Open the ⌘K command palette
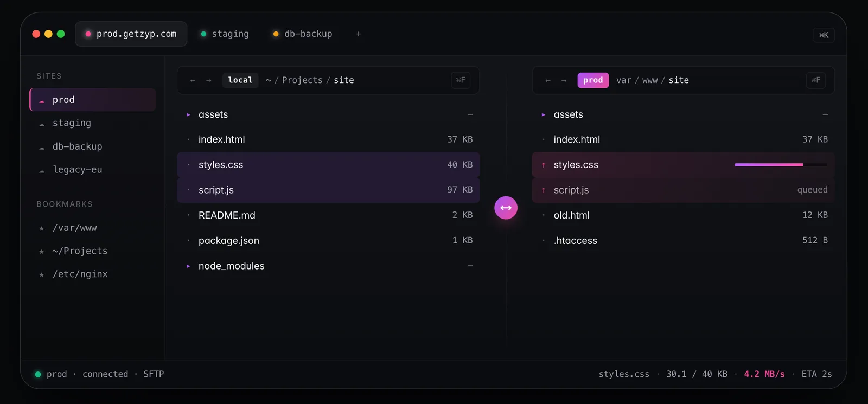Viewport: 868px width, 404px height. tap(824, 35)
